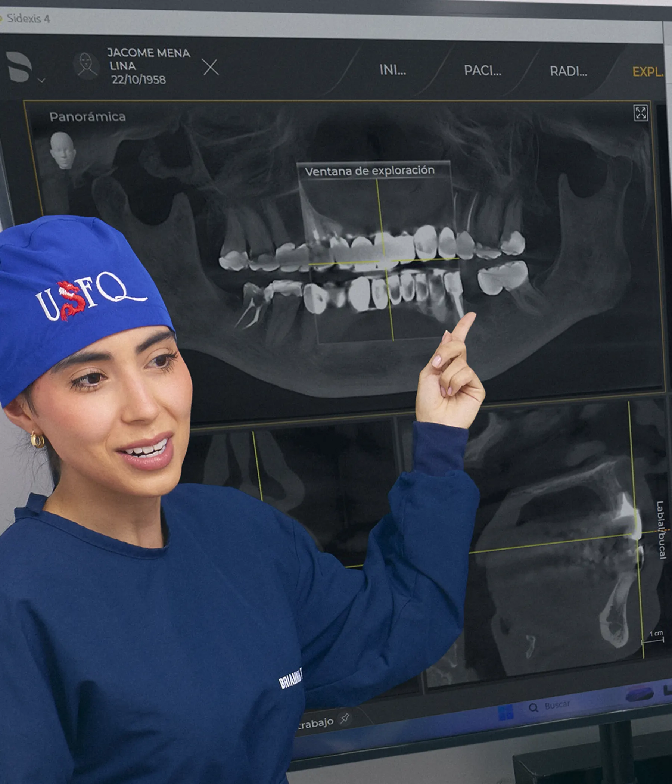Click the patient avatar icon
The height and width of the screenshot is (784, 672).
pyautogui.click(x=86, y=65)
